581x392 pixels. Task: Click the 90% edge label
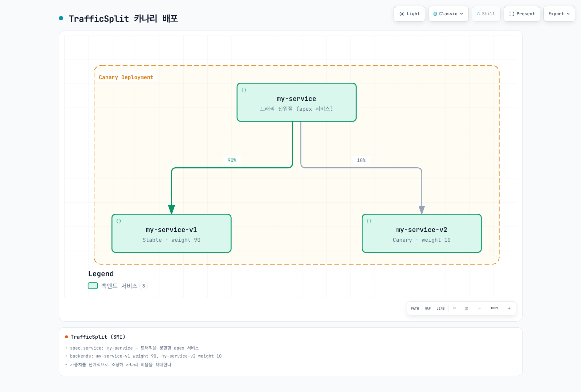tap(232, 160)
